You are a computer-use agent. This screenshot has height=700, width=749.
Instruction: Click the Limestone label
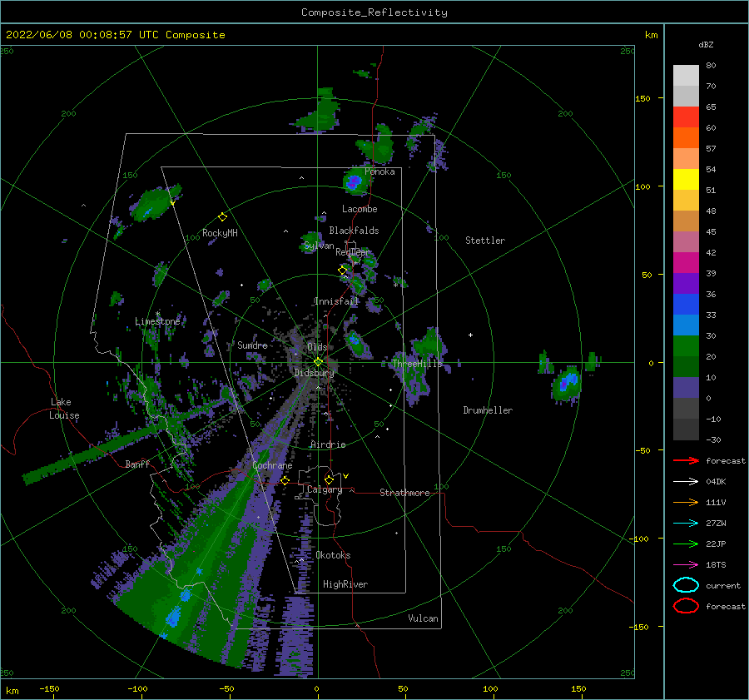(157, 321)
